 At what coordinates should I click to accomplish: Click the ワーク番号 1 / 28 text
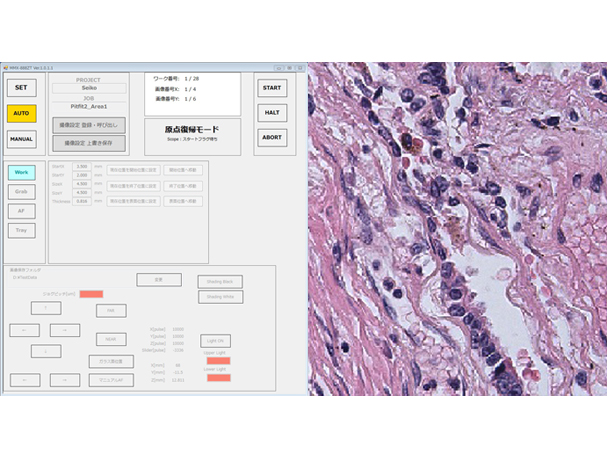176,79
